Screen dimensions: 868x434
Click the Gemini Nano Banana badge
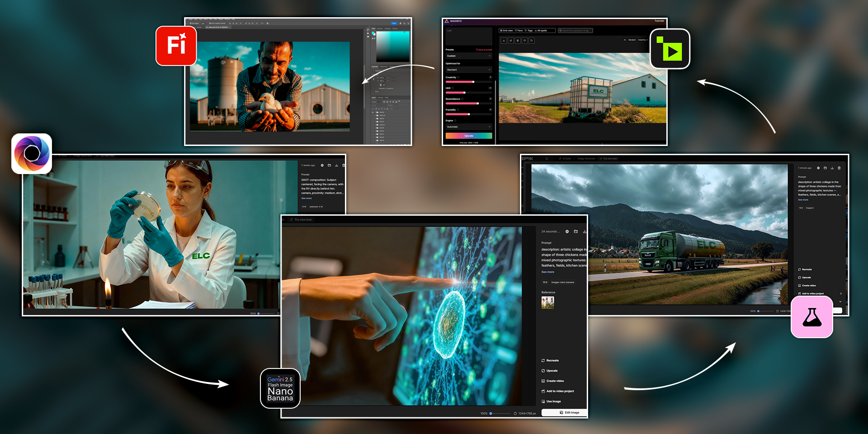pyautogui.click(x=280, y=388)
